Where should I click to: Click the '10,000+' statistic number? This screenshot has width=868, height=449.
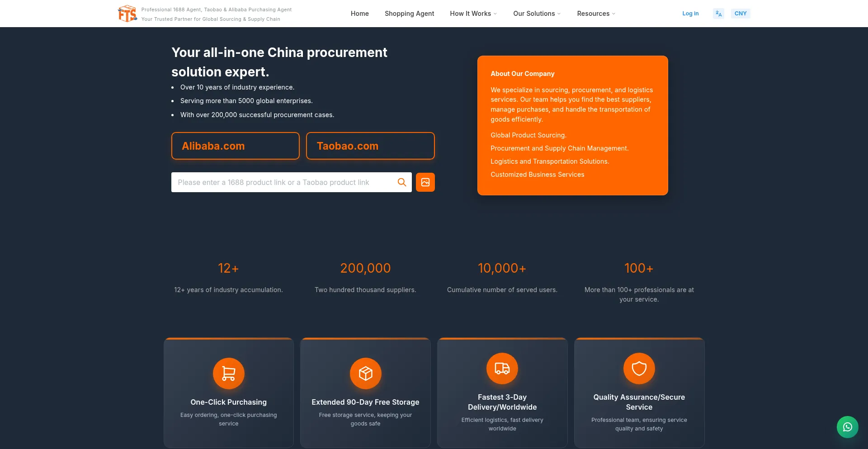[x=502, y=268]
